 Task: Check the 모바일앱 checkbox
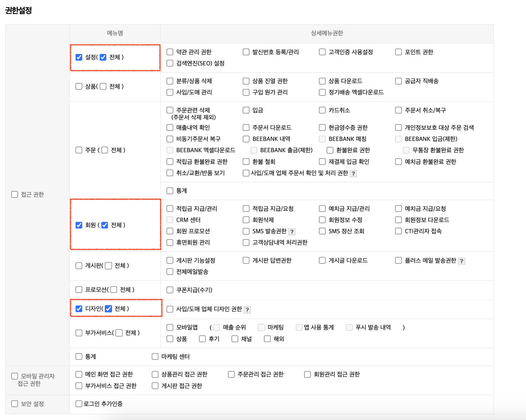point(170,327)
